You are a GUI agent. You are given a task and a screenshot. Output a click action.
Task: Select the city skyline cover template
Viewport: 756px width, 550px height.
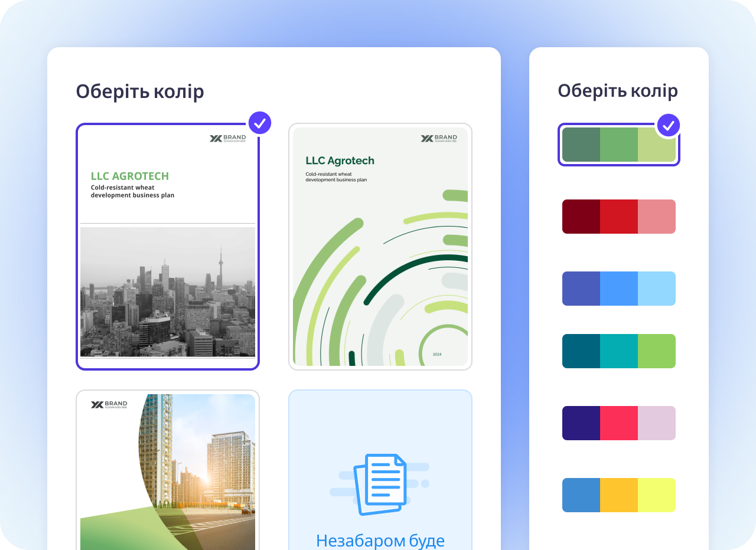click(168, 247)
